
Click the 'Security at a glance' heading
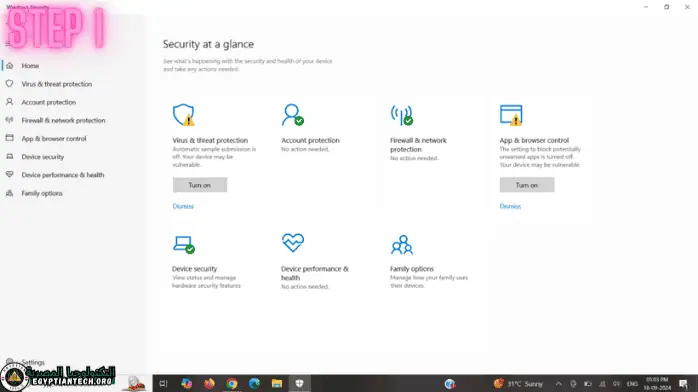[x=208, y=44]
